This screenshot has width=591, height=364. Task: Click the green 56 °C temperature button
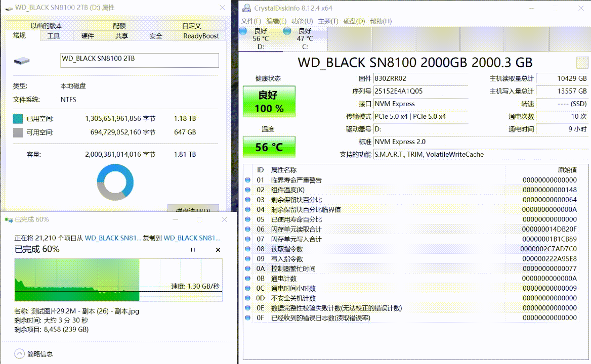[x=269, y=147]
